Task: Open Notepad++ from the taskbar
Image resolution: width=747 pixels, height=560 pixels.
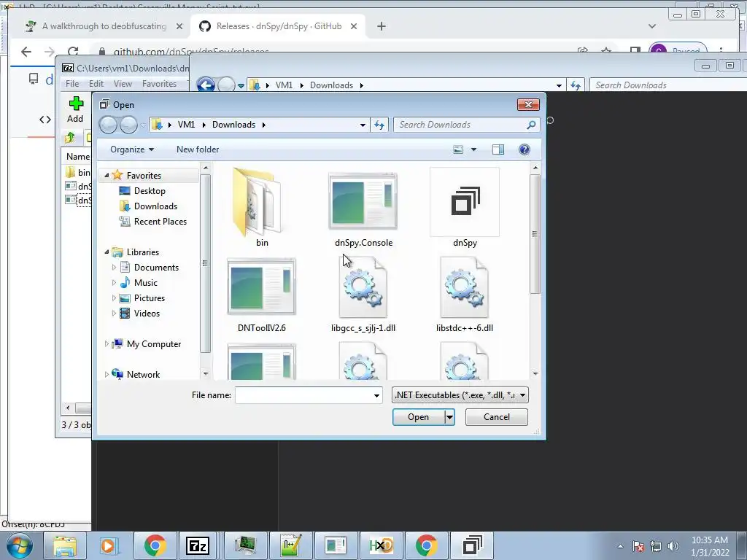Action: pyautogui.click(x=290, y=545)
